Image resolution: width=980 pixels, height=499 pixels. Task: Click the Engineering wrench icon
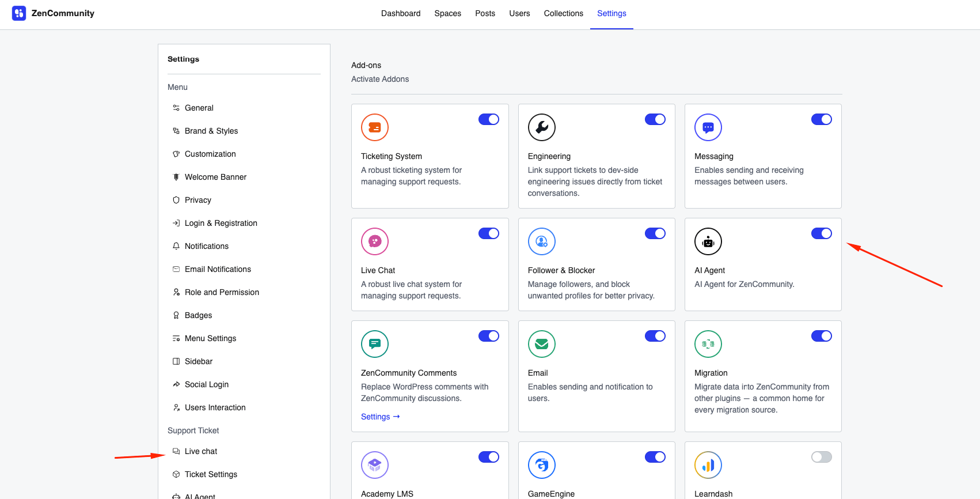tap(542, 127)
